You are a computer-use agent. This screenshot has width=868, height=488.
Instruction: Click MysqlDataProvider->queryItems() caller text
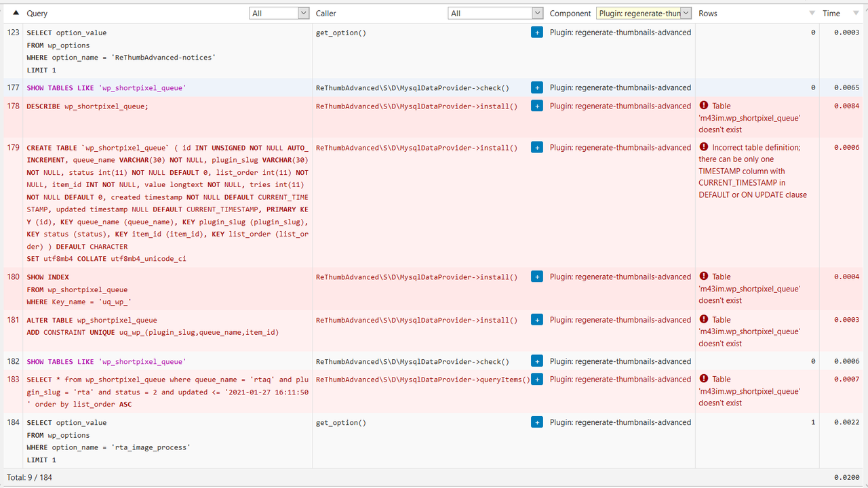pyautogui.click(x=423, y=380)
